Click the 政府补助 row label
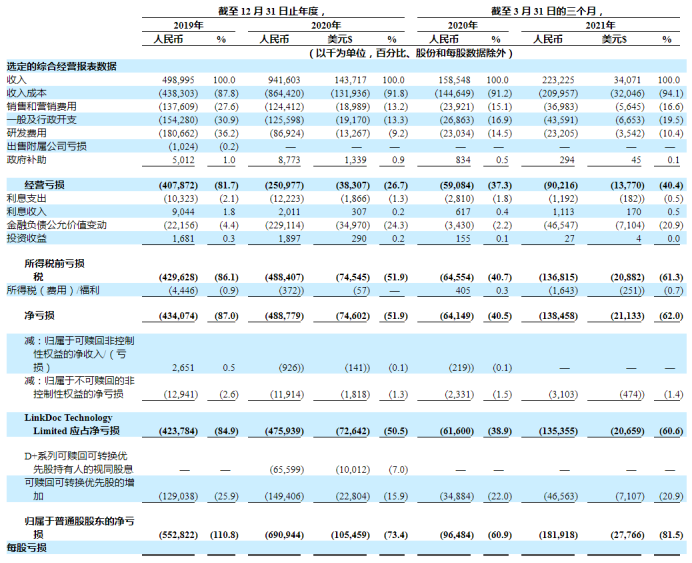The image size is (692, 563). [x=26, y=160]
